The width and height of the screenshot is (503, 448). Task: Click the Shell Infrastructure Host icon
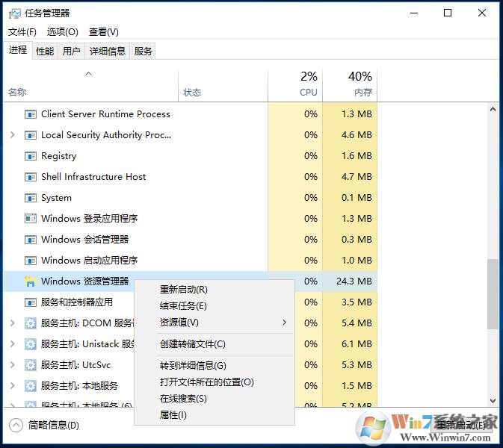click(31, 177)
